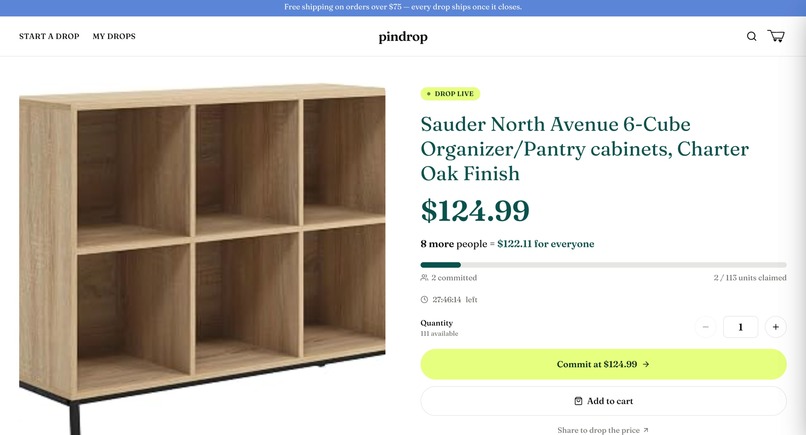Click the bag icon in Add to cart
This screenshot has height=435, width=806.
(x=578, y=401)
